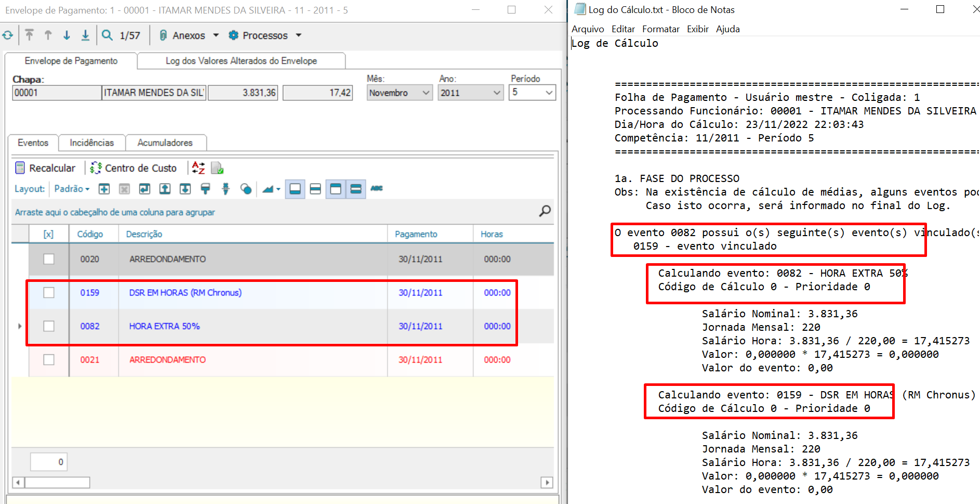Click the Anexos paperclip button

(182, 35)
